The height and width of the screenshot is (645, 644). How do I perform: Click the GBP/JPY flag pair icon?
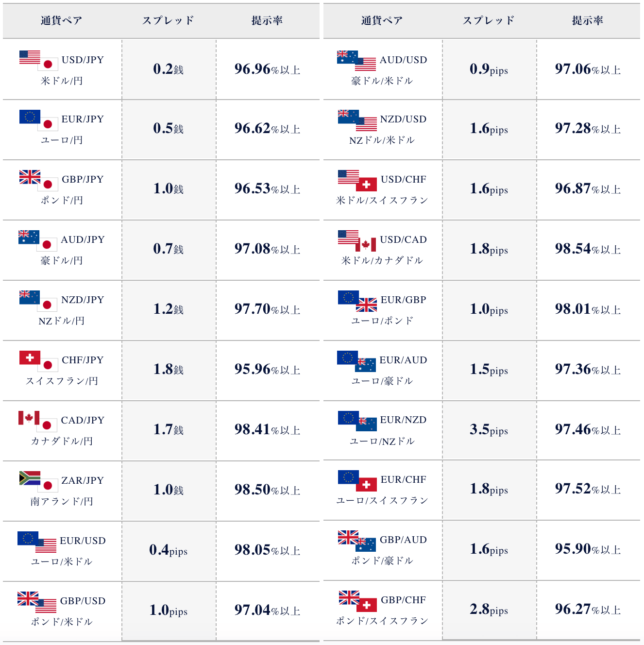click(x=38, y=180)
